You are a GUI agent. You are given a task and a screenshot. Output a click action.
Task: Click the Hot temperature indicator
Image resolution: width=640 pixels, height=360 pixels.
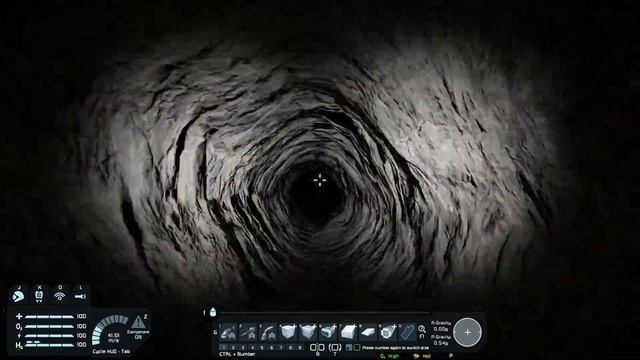click(x=422, y=356)
